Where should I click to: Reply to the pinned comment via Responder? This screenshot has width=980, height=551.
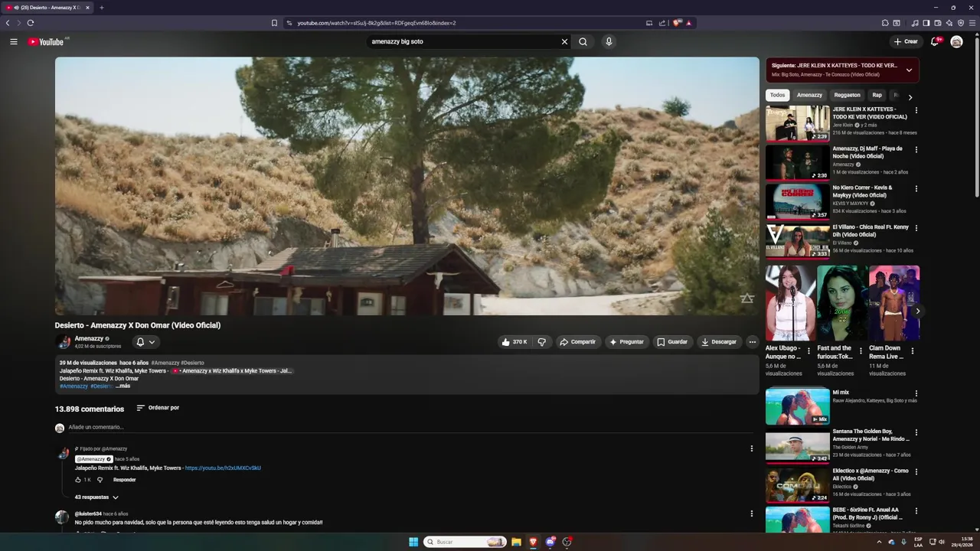pyautogui.click(x=124, y=480)
